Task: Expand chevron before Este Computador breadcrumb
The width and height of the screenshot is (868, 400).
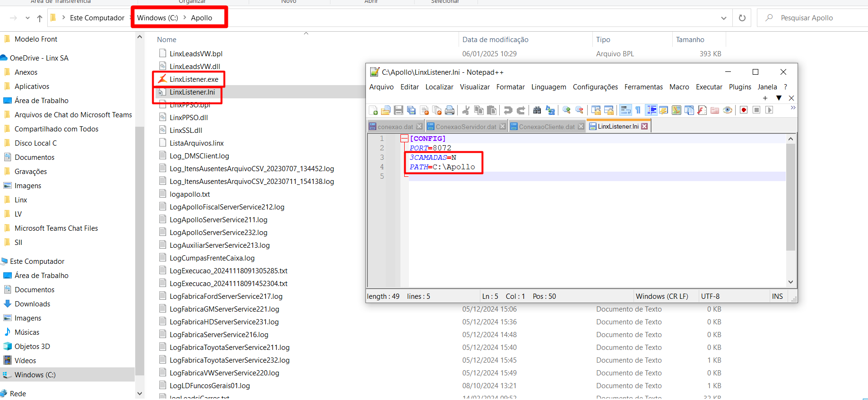Action: (63, 17)
